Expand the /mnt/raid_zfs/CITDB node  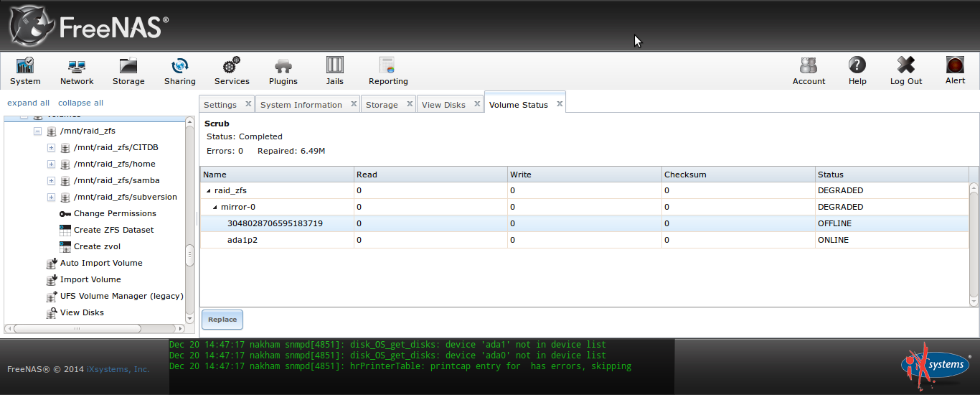click(x=51, y=148)
